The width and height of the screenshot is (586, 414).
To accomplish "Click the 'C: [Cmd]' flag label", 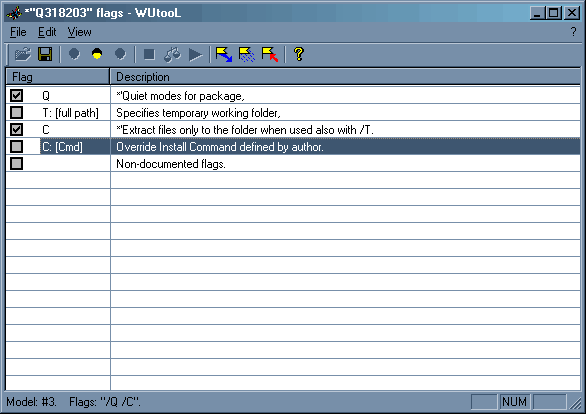I will point(62,147).
